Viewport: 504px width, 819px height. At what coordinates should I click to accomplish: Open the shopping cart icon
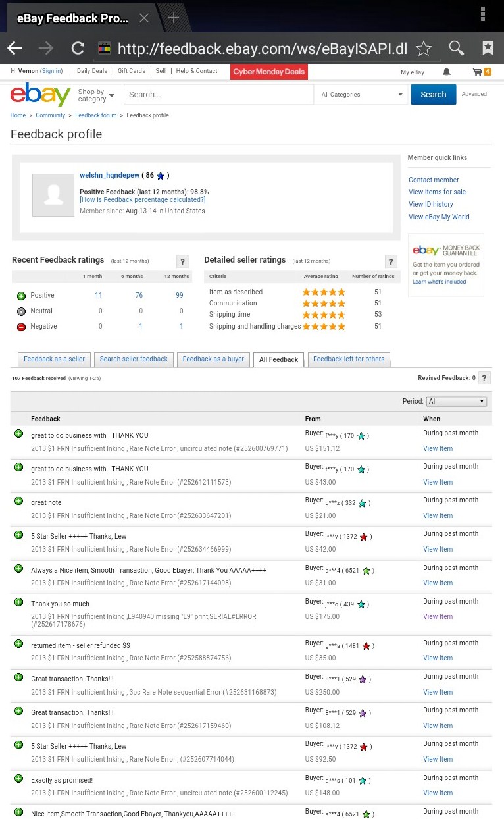(x=481, y=72)
